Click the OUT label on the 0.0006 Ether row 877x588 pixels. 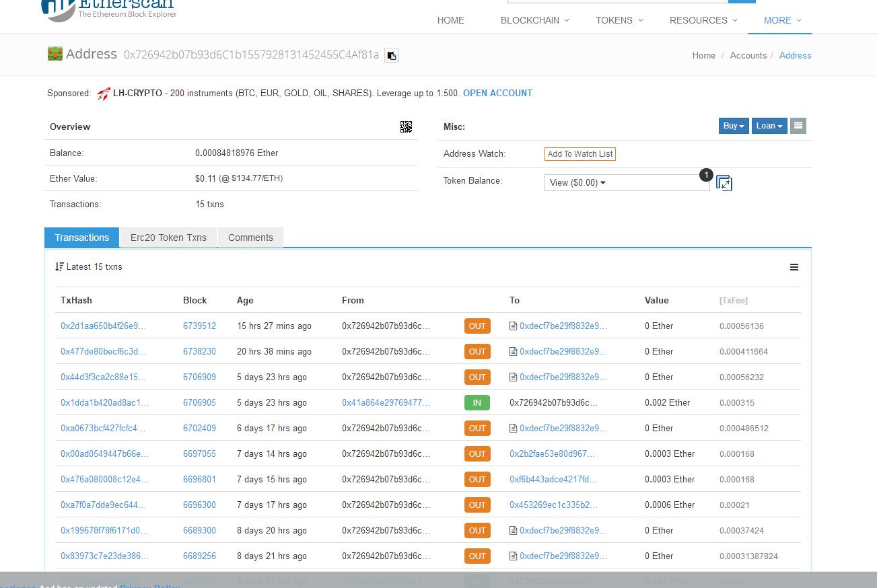tap(477, 505)
